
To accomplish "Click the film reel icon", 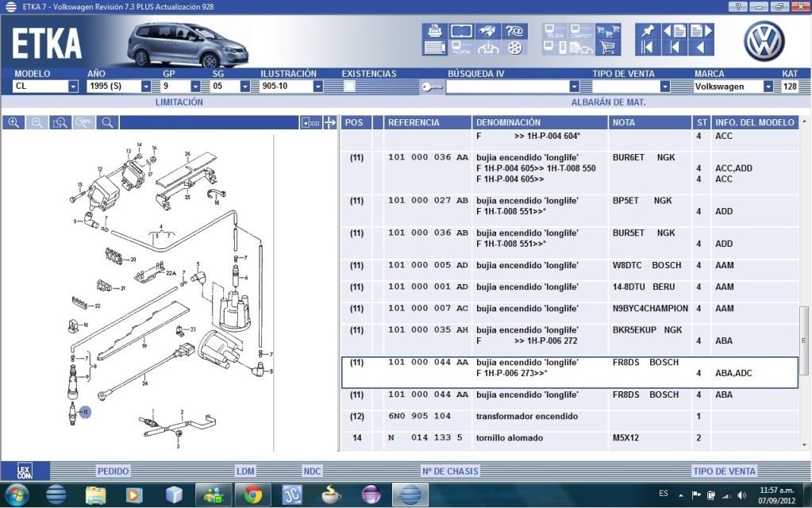I will [514, 48].
